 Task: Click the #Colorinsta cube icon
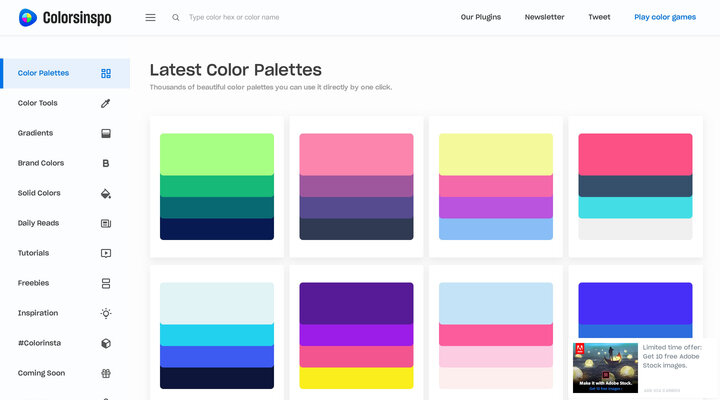[106, 343]
